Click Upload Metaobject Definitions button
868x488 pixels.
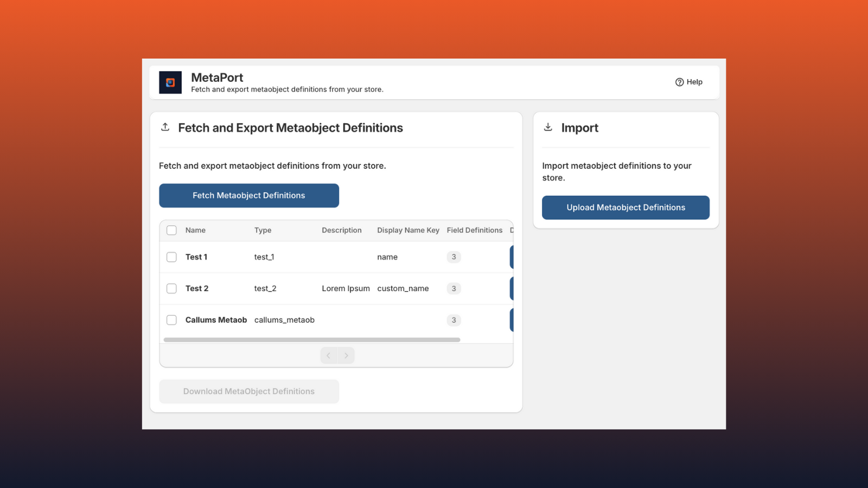coord(626,208)
